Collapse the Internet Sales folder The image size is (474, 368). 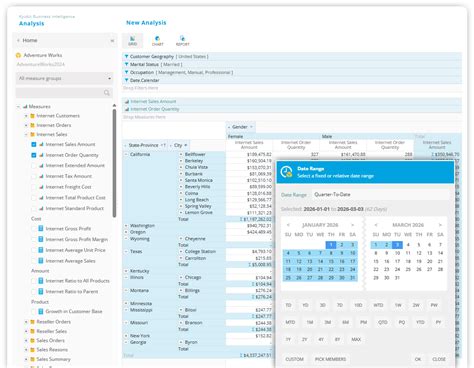pos(26,135)
